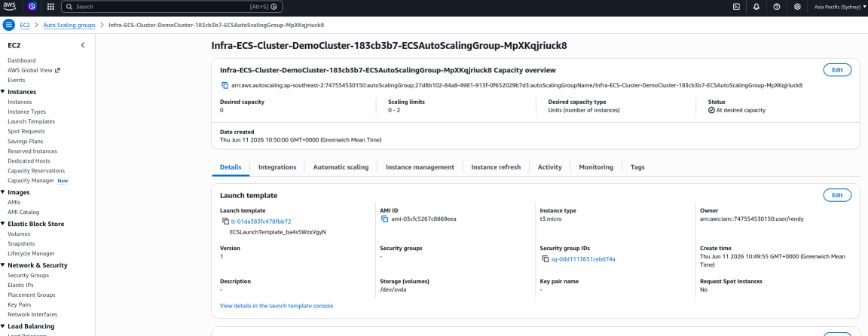Open security group sg-0dd1113651cebd74a link

(x=583, y=259)
